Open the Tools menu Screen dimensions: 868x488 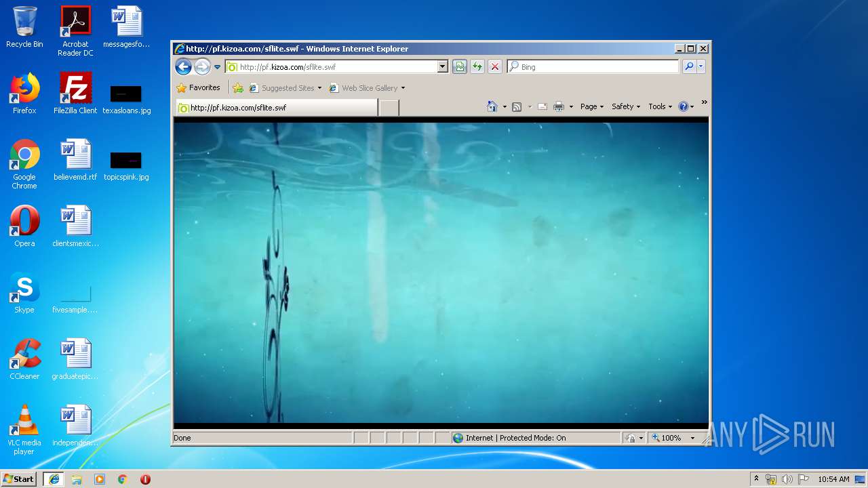pos(660,106)
